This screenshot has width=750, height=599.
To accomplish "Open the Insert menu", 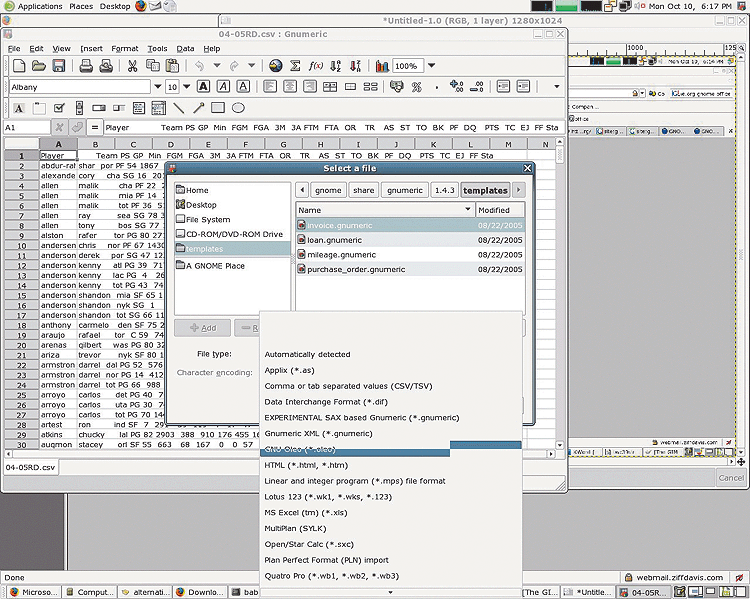I will point(91,48).
